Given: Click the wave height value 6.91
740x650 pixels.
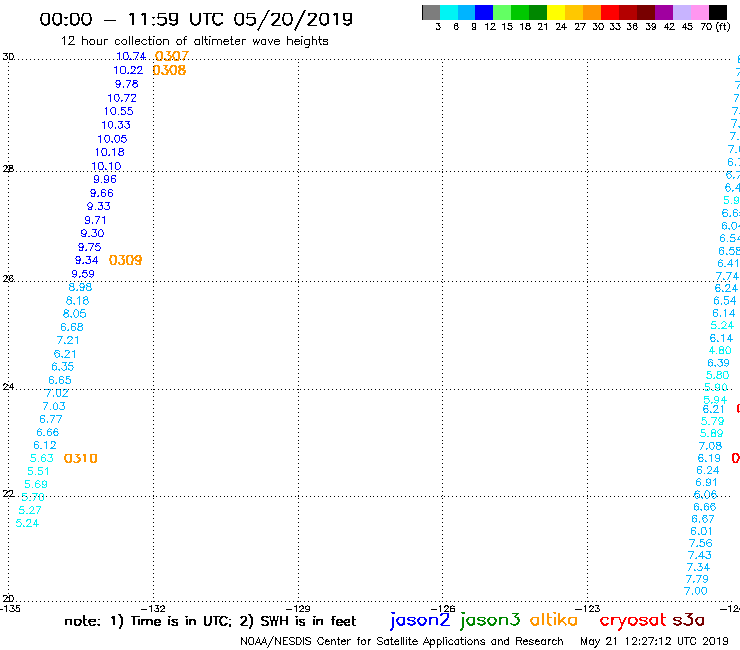Looking at the screenshot, I should click(706, 482).
